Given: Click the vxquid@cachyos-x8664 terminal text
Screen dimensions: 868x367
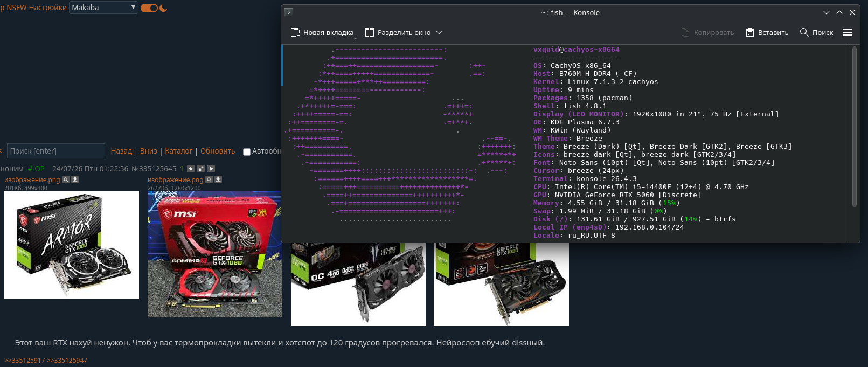Looking at the screenshot, I should click(x=577, y=50).
